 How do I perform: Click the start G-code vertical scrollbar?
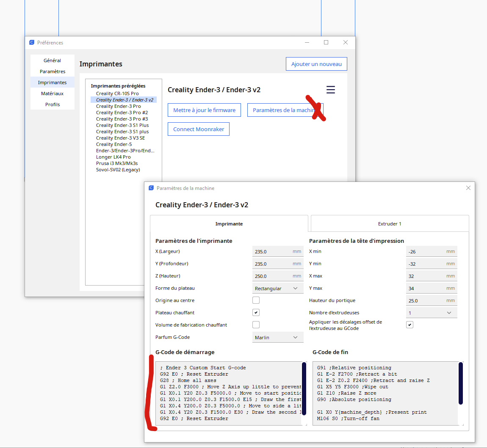click(x=304, y=388)
